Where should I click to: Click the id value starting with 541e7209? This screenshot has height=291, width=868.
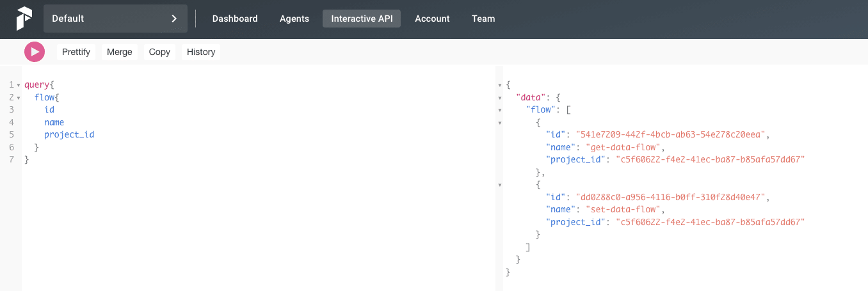point(671,135)
